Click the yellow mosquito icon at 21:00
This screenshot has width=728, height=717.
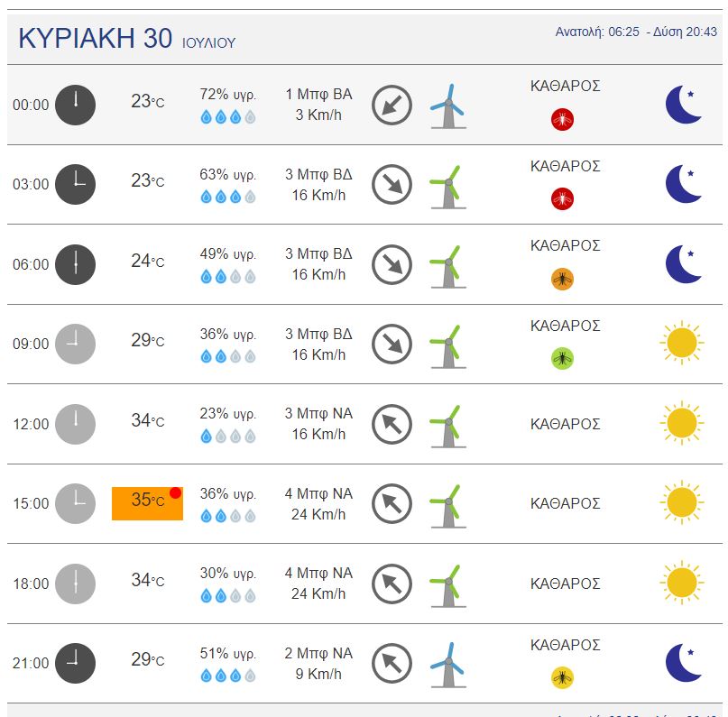(x=563, y=677)
